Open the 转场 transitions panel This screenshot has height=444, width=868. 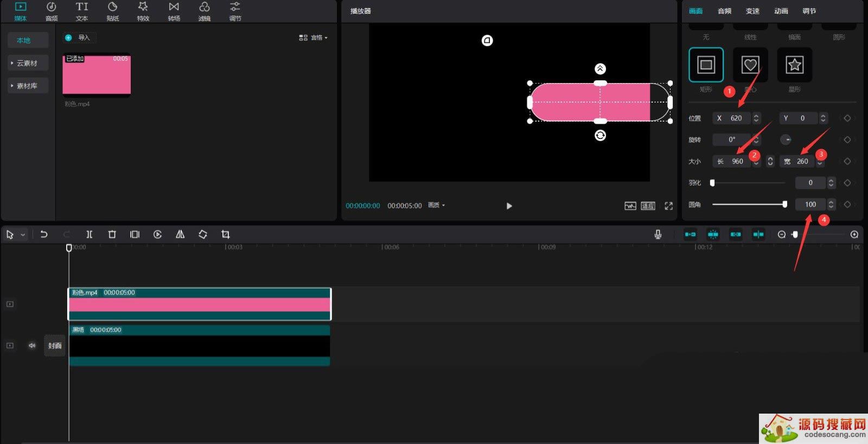[174, 11]
